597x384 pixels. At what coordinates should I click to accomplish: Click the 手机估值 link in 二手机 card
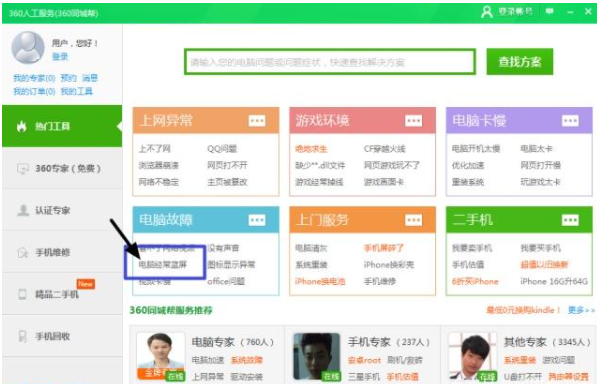468,264
